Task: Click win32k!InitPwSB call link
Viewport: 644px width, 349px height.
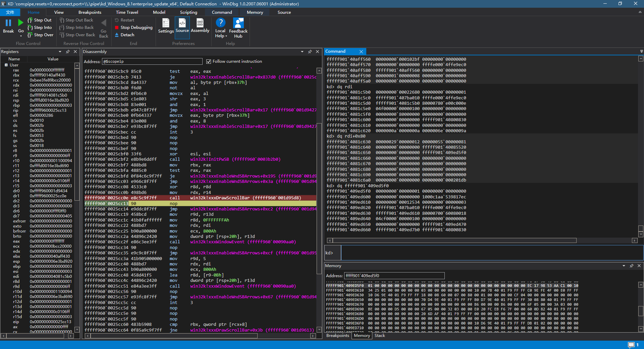Action: pos(235,159)
